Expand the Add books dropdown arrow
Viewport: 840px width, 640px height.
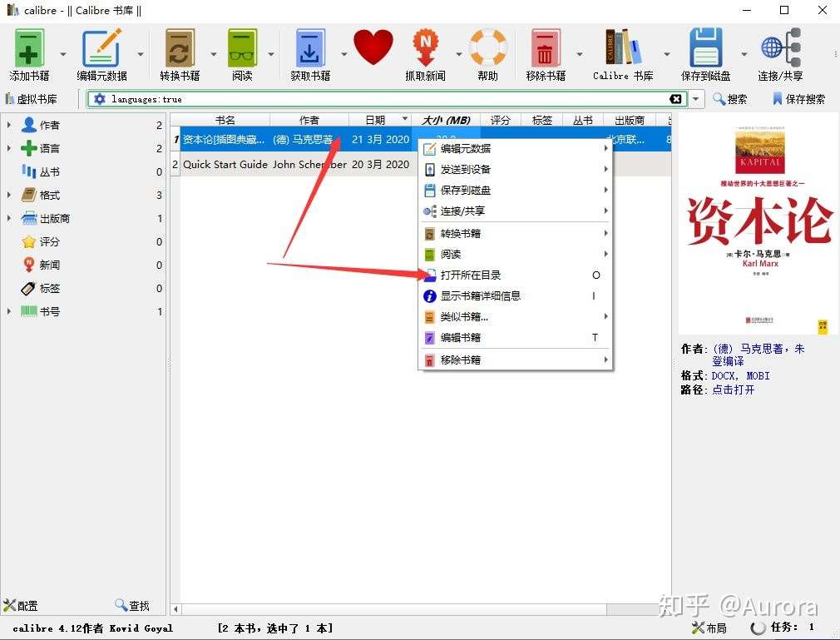point(63,54)
